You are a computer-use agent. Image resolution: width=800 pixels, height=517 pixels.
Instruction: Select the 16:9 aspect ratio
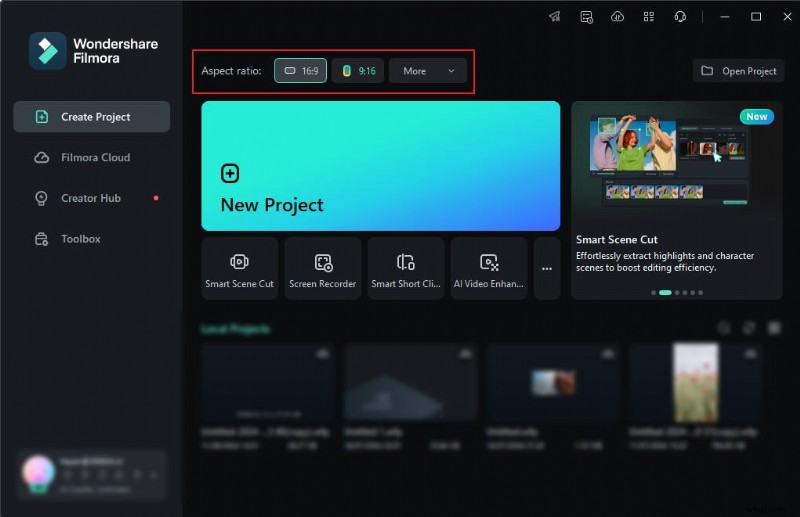click(x=300, y=71)
